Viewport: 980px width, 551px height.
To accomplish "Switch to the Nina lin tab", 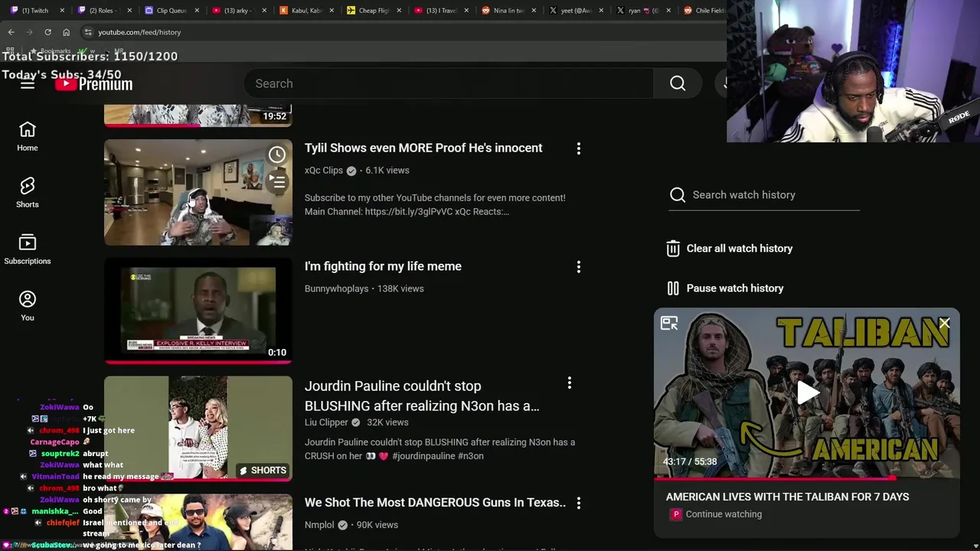I will tap(508, 11).
